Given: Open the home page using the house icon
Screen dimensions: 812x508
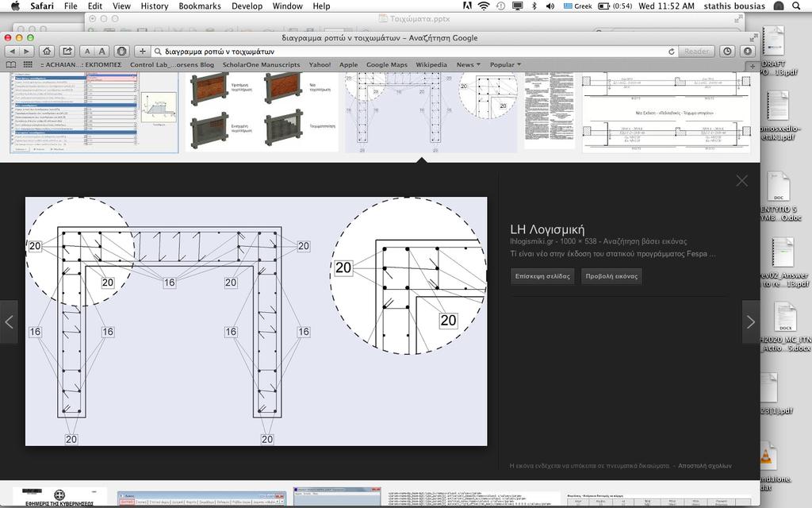Looking at the screenshot, I should pos(47,52).
